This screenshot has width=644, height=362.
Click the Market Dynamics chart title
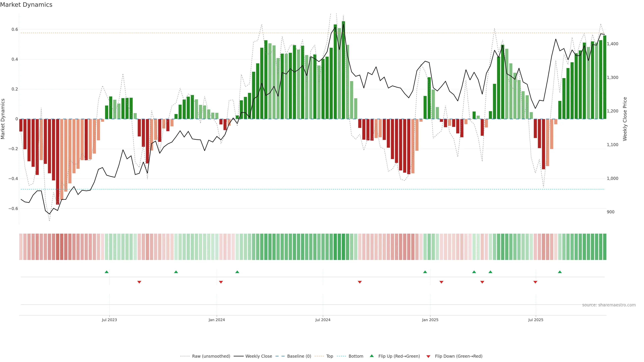click(26, 5)
